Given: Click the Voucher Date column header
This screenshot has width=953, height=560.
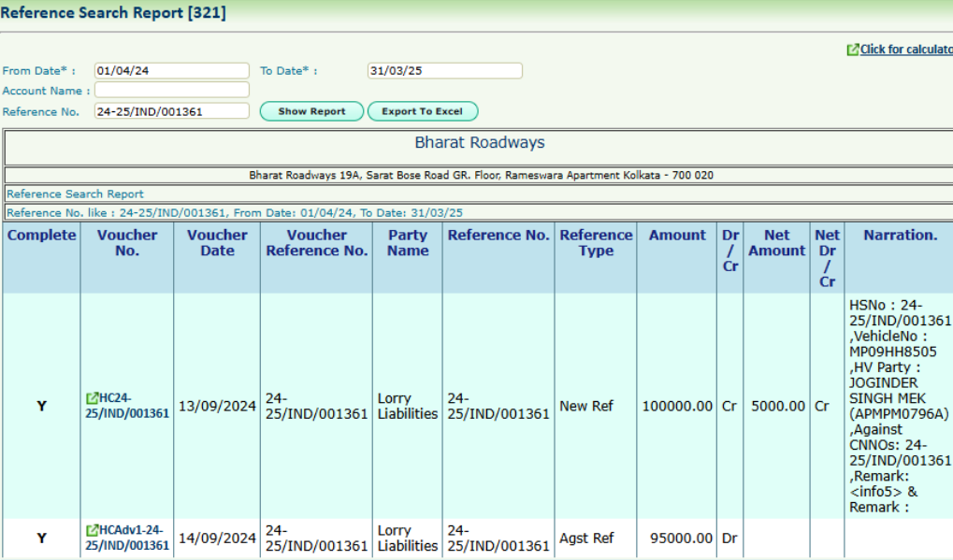Looking at the screenshot, I should click(217, 243).
